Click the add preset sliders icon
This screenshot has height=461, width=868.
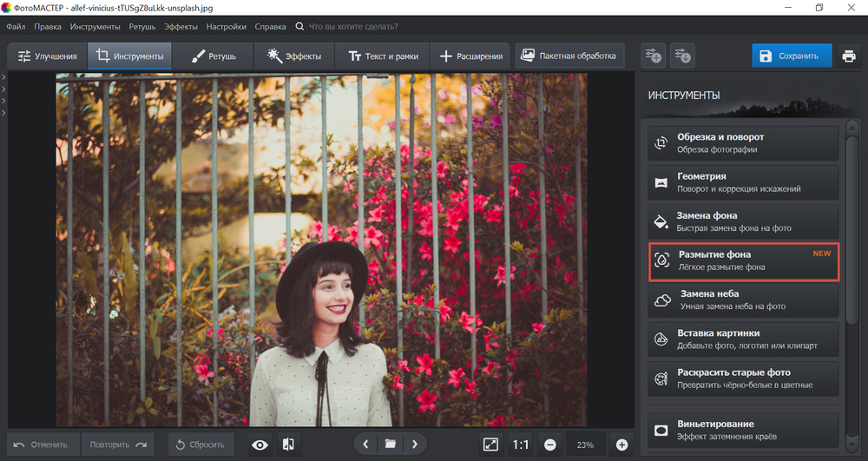click(653, 56)
